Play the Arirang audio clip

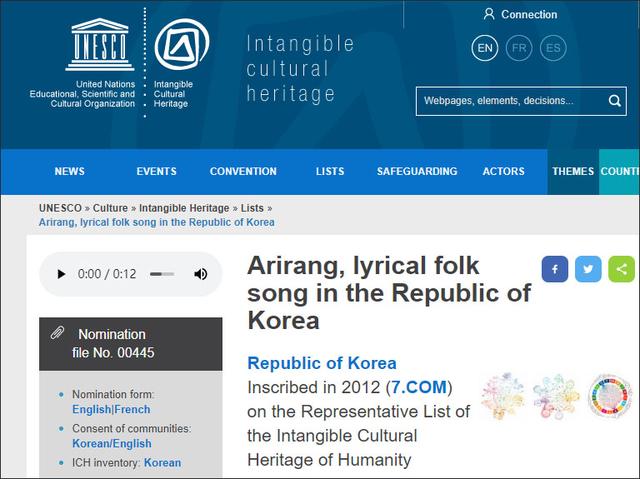[61, 274]
